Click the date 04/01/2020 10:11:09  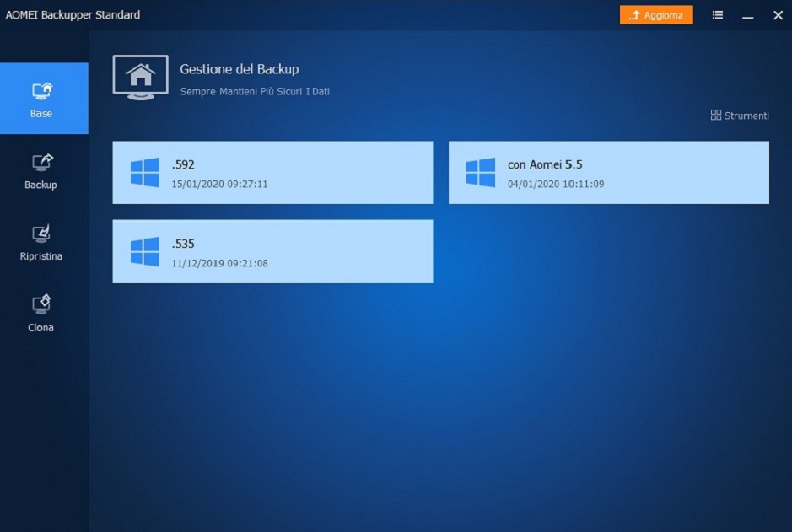coord(556,185)
